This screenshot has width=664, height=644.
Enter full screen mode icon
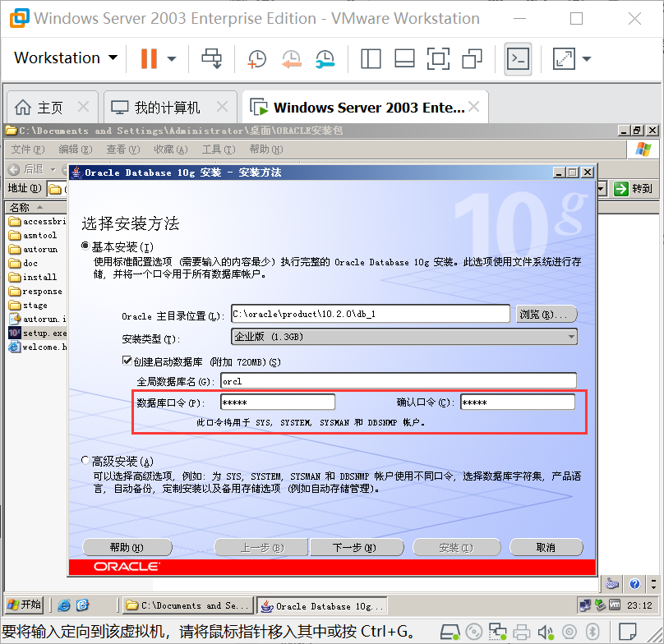click(438, 58)
